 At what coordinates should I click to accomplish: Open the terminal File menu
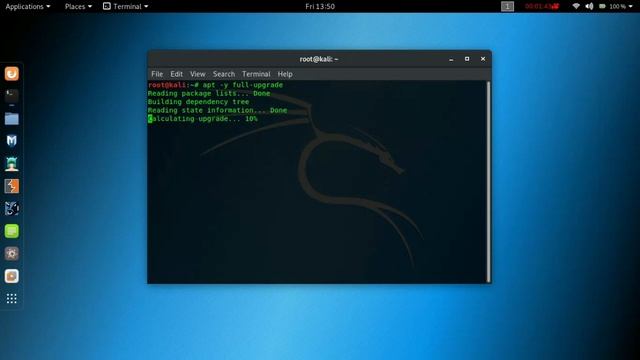(x=157, y=74)
